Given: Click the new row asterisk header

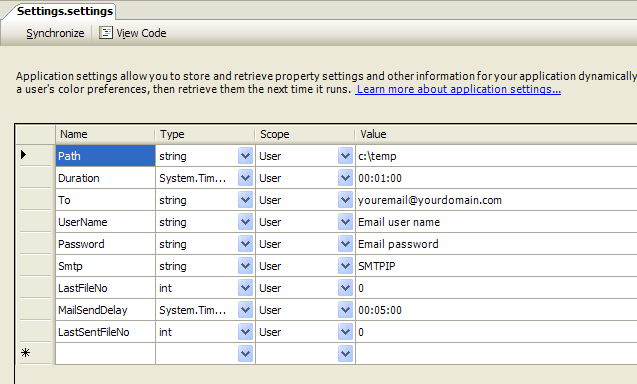Looking at the screenshot, I should 25,353.
